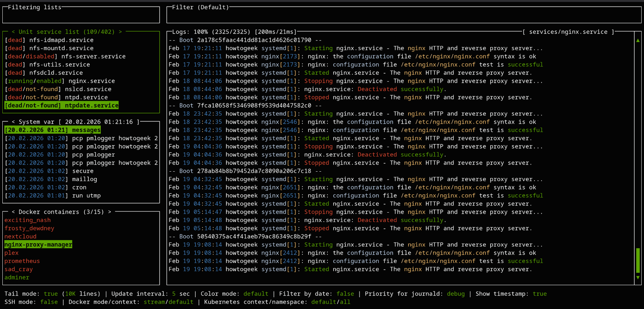644x309 pixels.
Task: Click Filter by date 'false' value
Action: click(345, 294)
